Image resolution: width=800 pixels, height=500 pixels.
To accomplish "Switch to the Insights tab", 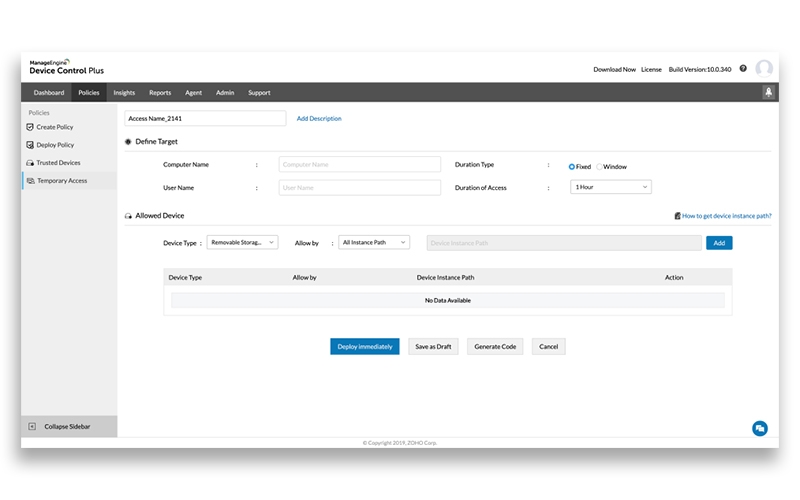I will coord(124,92).
